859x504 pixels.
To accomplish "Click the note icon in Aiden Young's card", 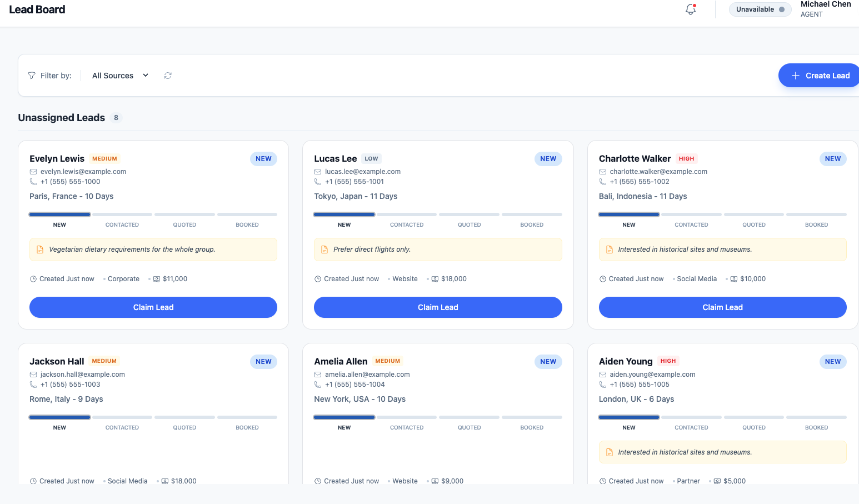I will tap(610, 452).
